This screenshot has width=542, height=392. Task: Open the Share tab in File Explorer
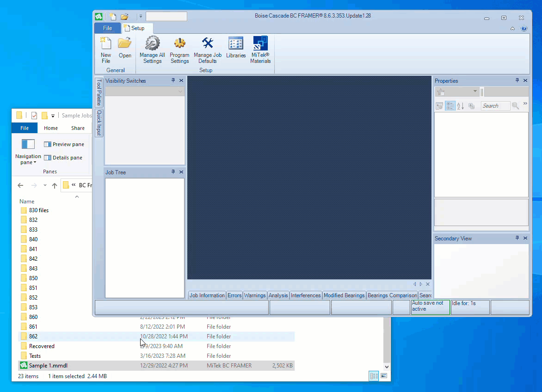[x=78, y=128]
